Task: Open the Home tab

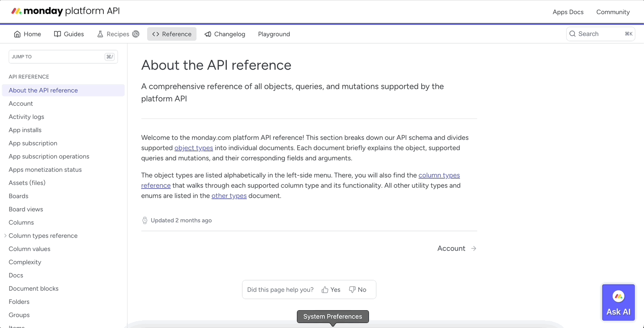Action: (x=27, y=34)
